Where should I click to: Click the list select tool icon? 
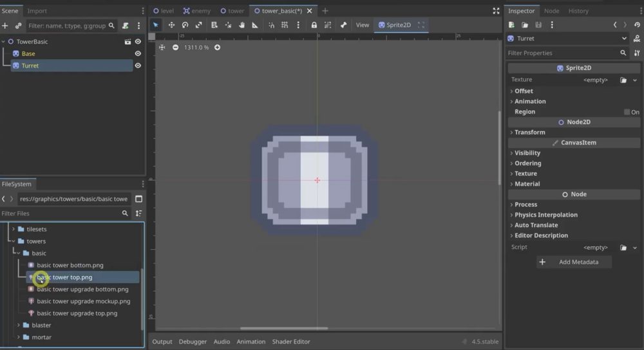coord(214,25)
